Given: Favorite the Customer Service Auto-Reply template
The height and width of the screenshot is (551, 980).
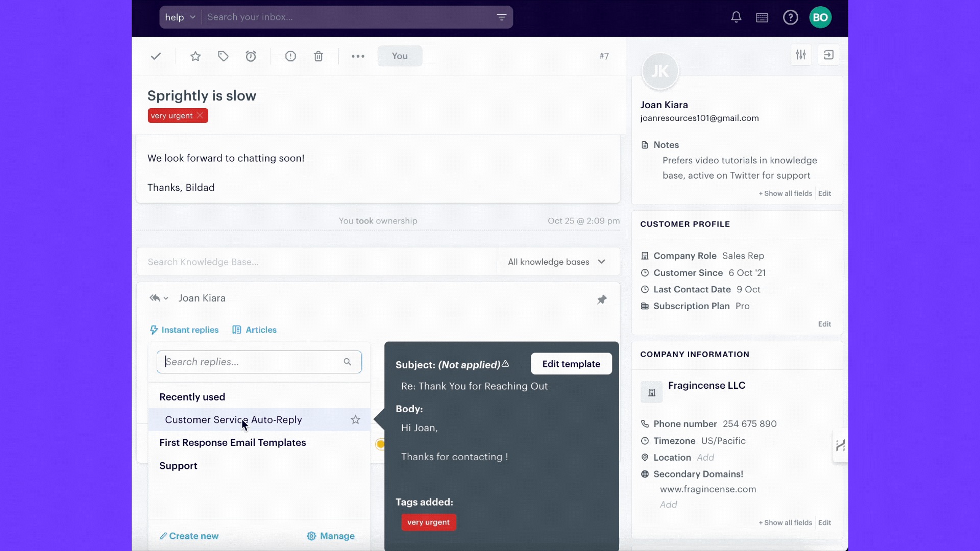Looking at the screenshot, I should 355,420.
